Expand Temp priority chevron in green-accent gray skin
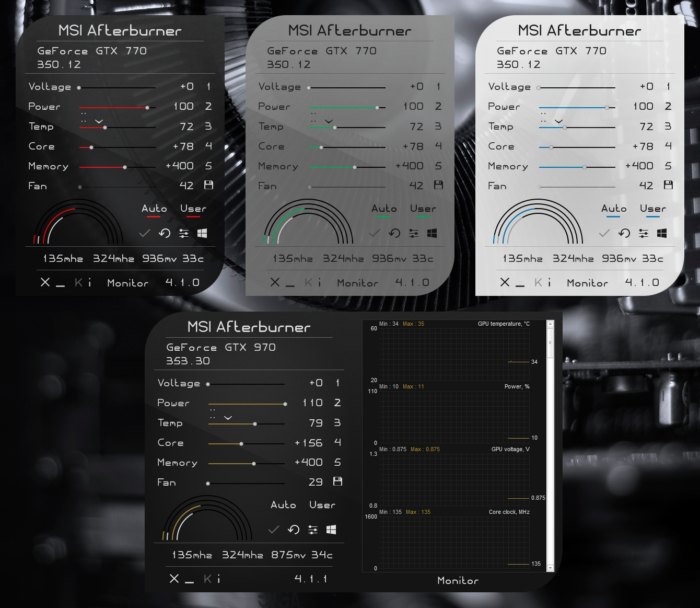Image resolution: width=700 pixels, height=608 pixels. [x=329, y=121]
